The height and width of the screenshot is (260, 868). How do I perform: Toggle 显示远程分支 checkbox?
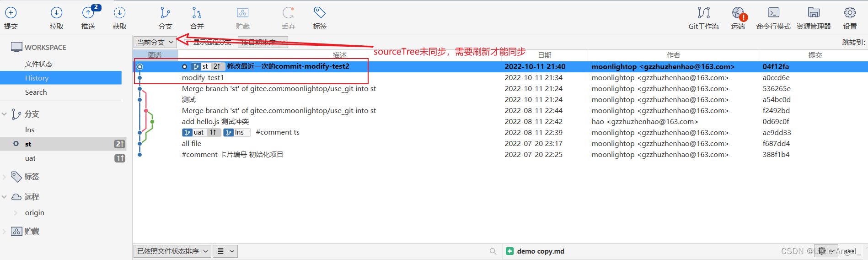pos(187,43)
